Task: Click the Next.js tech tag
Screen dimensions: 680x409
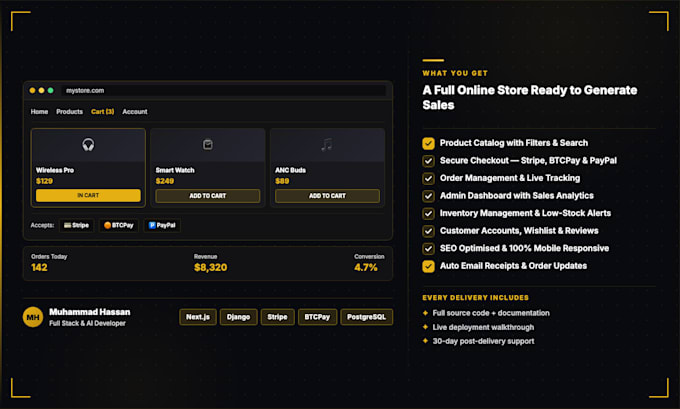Action: click(198, 317)
